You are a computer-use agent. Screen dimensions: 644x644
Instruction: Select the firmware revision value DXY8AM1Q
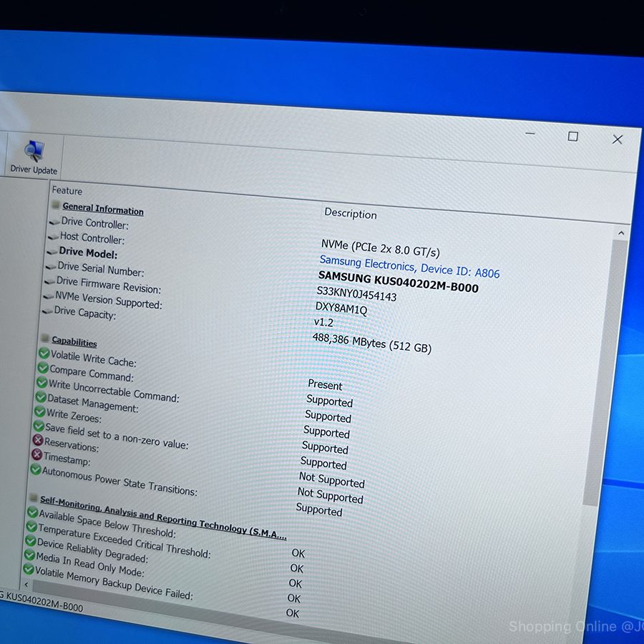pos(341,308)
